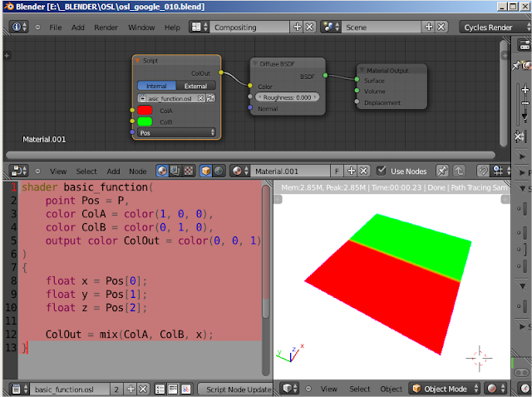Viewport: 532px width, 397px height.
Task: Browse scenes with the scene icon
Action: point(331,27)
